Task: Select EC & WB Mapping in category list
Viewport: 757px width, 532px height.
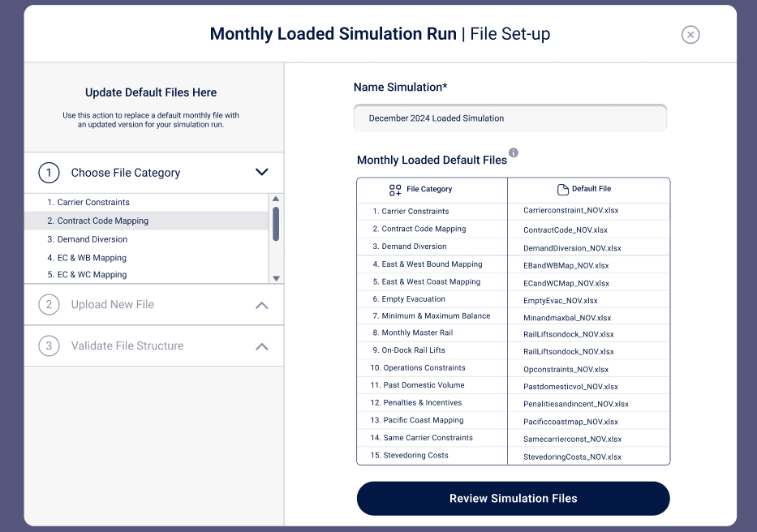Action: pyautogui.click(x=147, y=258)
